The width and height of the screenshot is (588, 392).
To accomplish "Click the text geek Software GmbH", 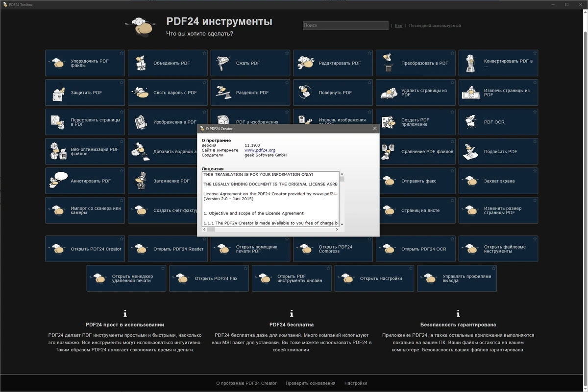I will coord(266,155).
